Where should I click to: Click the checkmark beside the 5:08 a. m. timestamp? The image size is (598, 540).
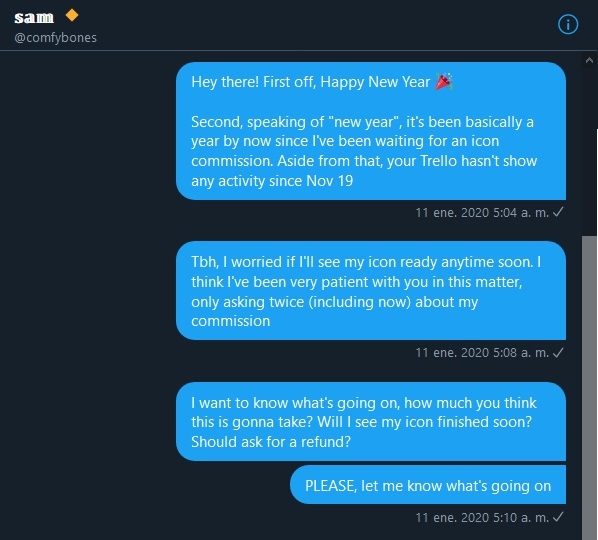(x=558, y=352)
